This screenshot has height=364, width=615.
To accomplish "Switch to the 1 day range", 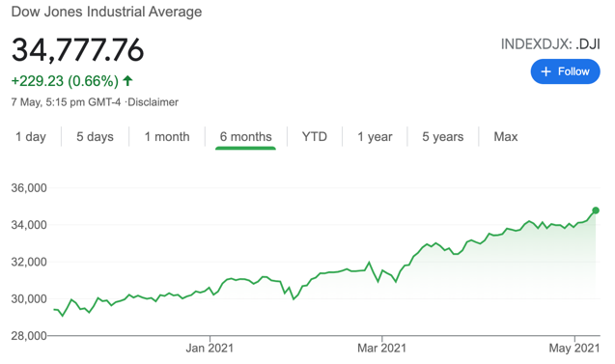I will [x=31, y=136].
